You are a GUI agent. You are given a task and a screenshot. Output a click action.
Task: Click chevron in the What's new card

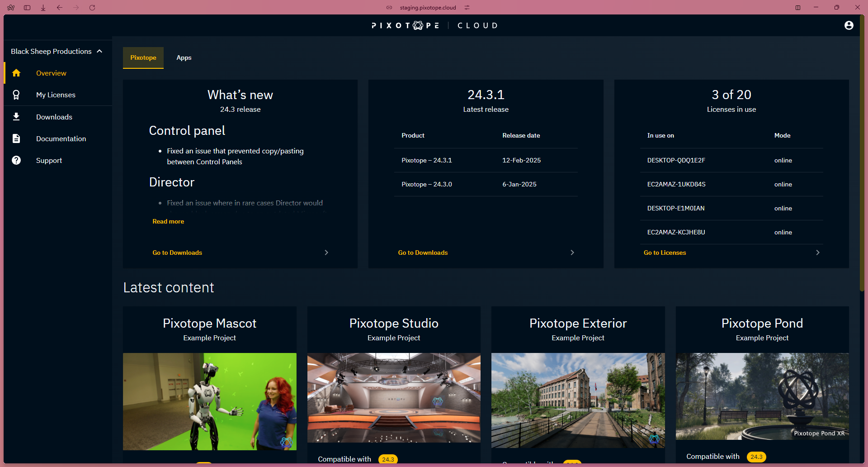tap(326, 253)
